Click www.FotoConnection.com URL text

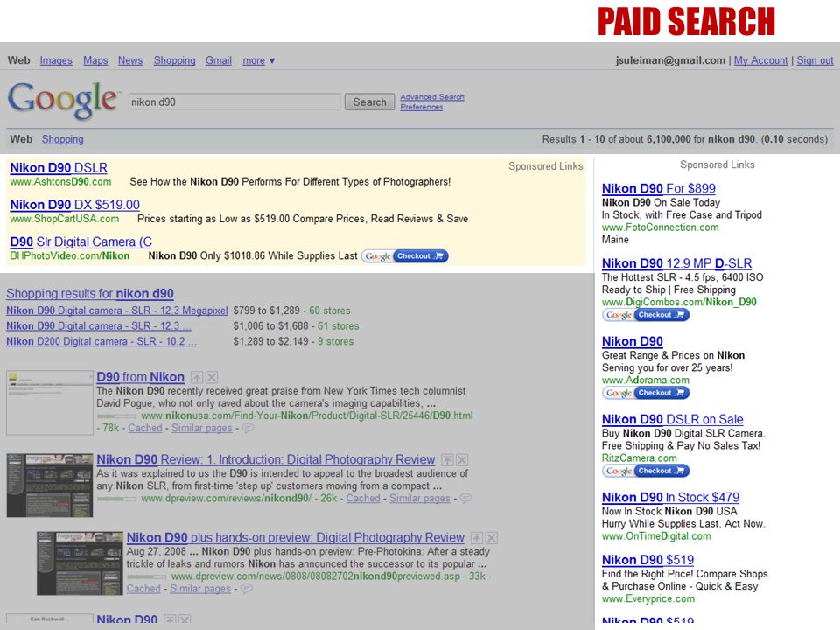[x=660, y=227]
